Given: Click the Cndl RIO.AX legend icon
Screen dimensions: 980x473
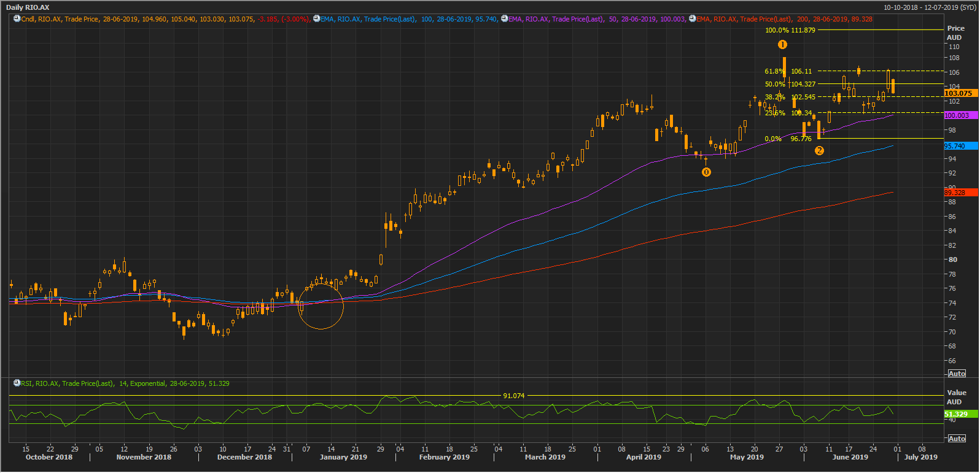Looking at the screenshot, I should click(17, 19).
